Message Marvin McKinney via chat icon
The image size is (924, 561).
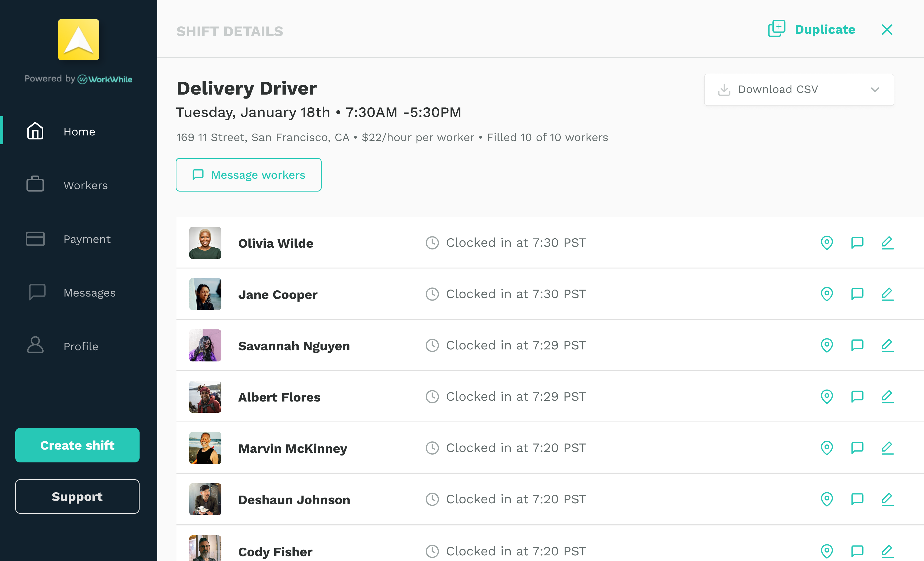[x=857, y=448]
